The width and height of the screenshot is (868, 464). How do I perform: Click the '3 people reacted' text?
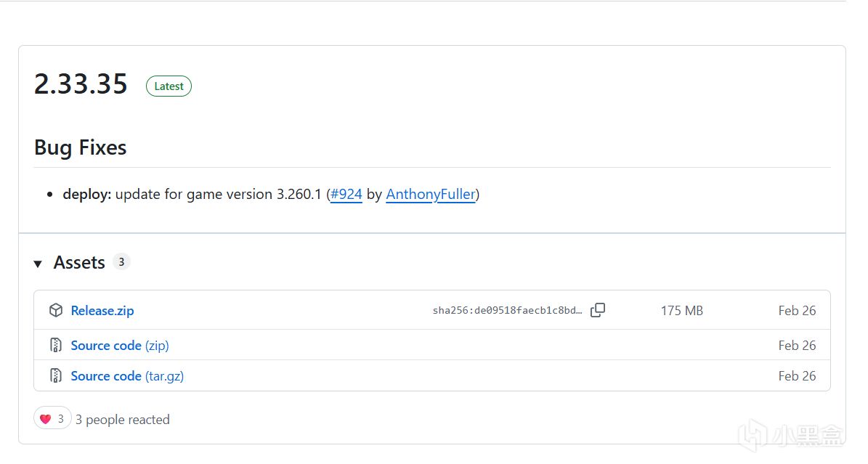(x=123, y=420)
